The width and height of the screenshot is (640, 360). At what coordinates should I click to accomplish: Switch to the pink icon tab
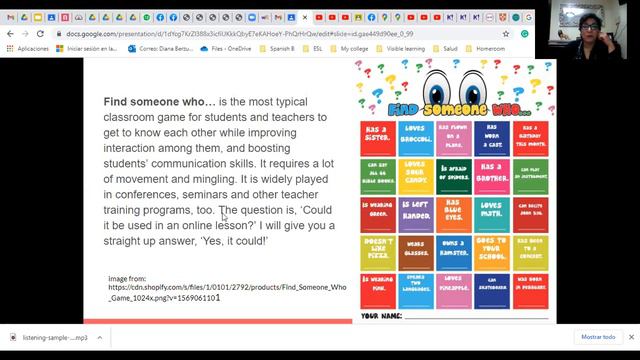[x=65, y=18]
